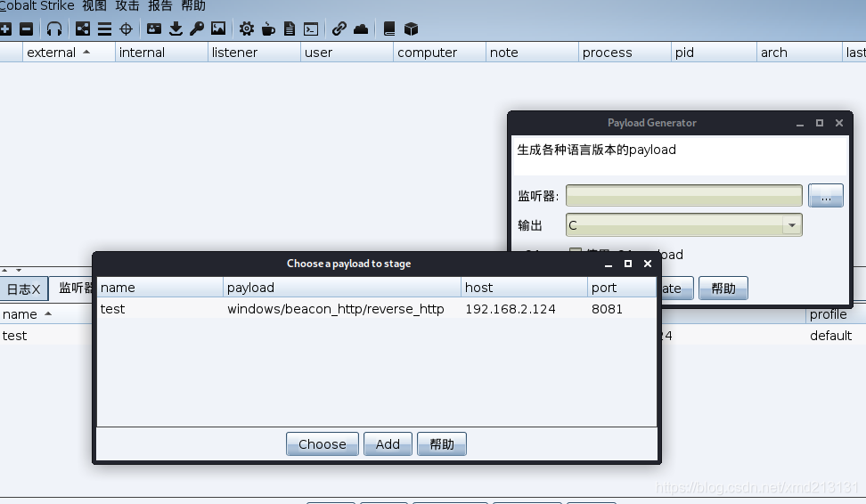Open scripted web delivery terminal icon
Screen dimensions: 866x504
tap(311, 28)
